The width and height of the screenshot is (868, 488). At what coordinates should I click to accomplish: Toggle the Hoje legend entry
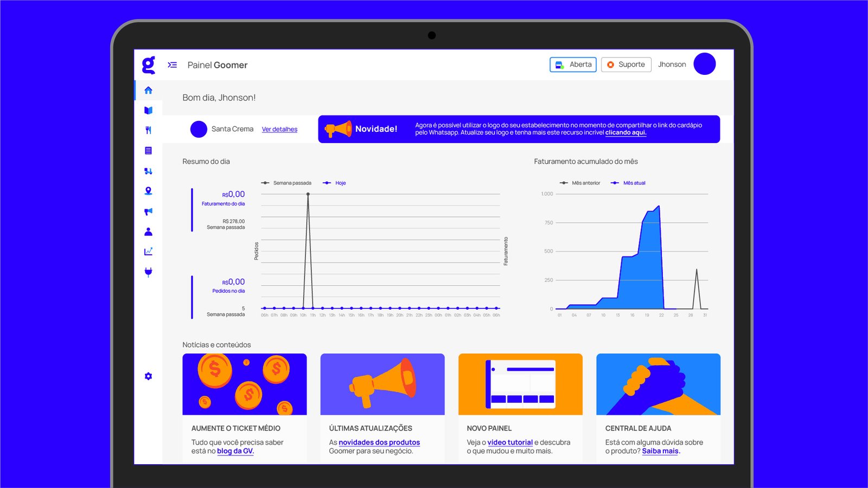click(x=334, y=183)
